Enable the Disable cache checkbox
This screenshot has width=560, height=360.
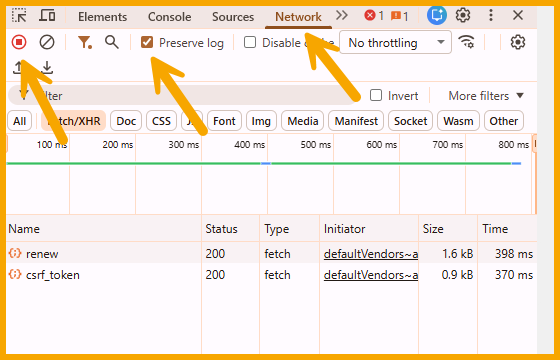coord(250,42)
